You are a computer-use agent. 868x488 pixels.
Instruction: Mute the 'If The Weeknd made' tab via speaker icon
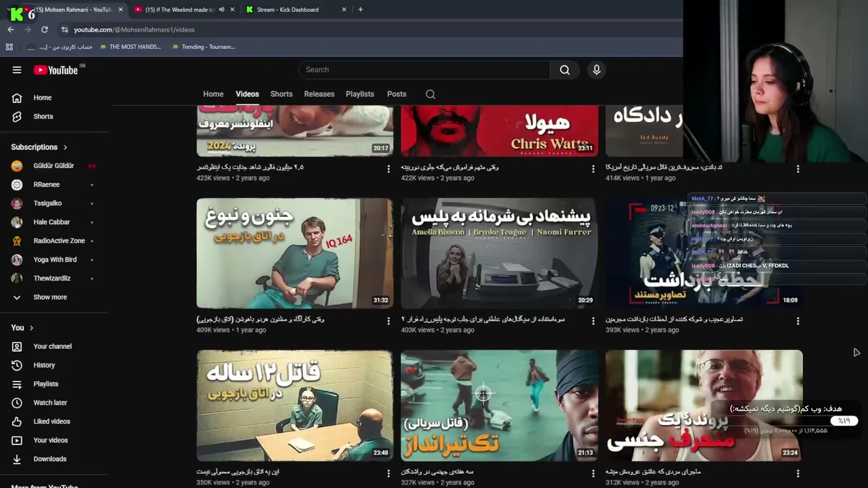pyautogui.click(x=221, y=9)
